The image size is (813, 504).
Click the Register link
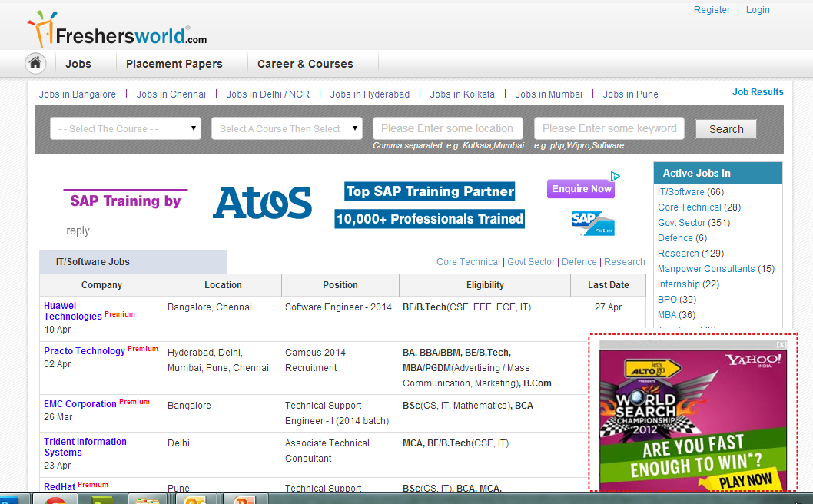712,10
